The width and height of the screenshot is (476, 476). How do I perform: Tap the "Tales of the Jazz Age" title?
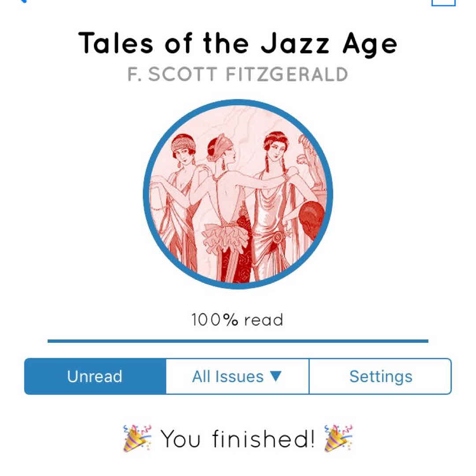coord(238,44)
